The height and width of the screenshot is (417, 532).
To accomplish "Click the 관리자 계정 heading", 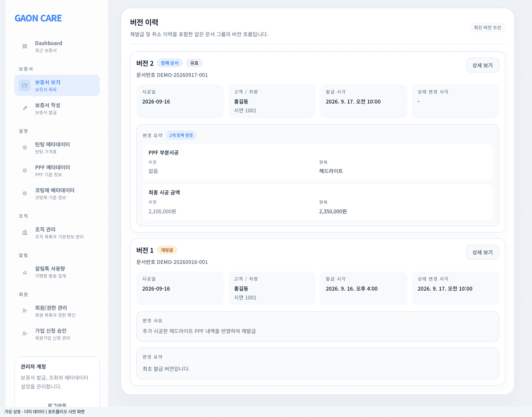I will pyautogui.click(x=33, y=367).
